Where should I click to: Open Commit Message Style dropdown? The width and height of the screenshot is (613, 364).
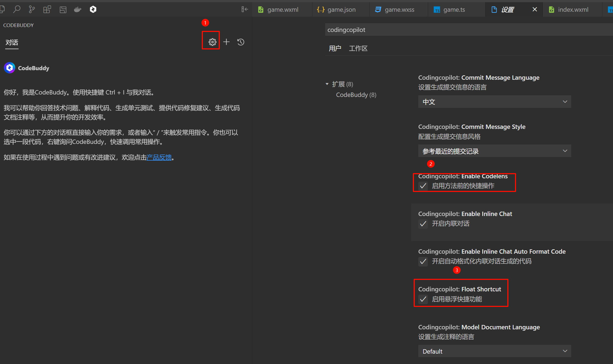pyautogui.click(x=494, y=151)
